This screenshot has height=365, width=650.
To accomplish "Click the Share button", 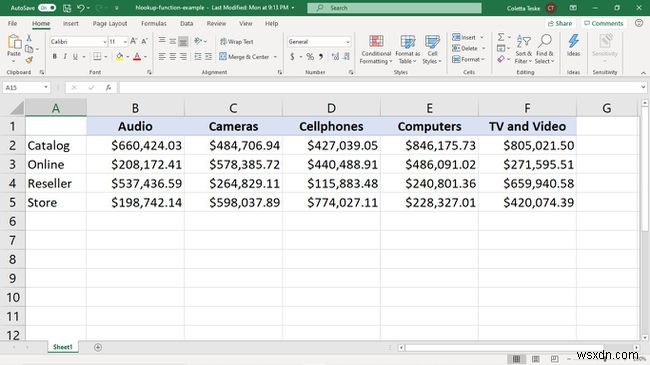I will (560, 23).
